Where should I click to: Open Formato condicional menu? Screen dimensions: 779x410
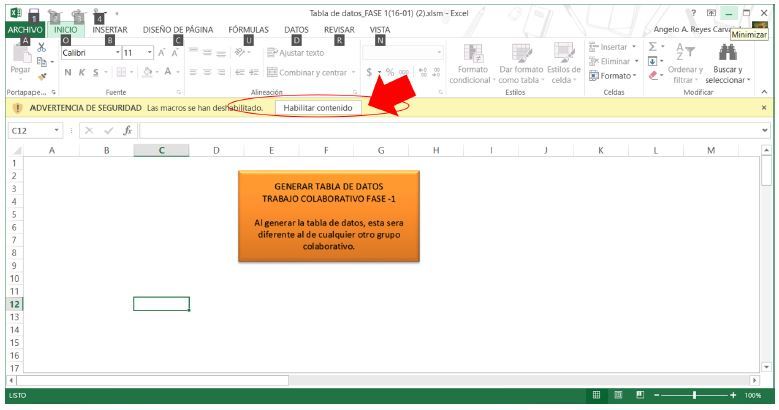[x=470, y=64]
